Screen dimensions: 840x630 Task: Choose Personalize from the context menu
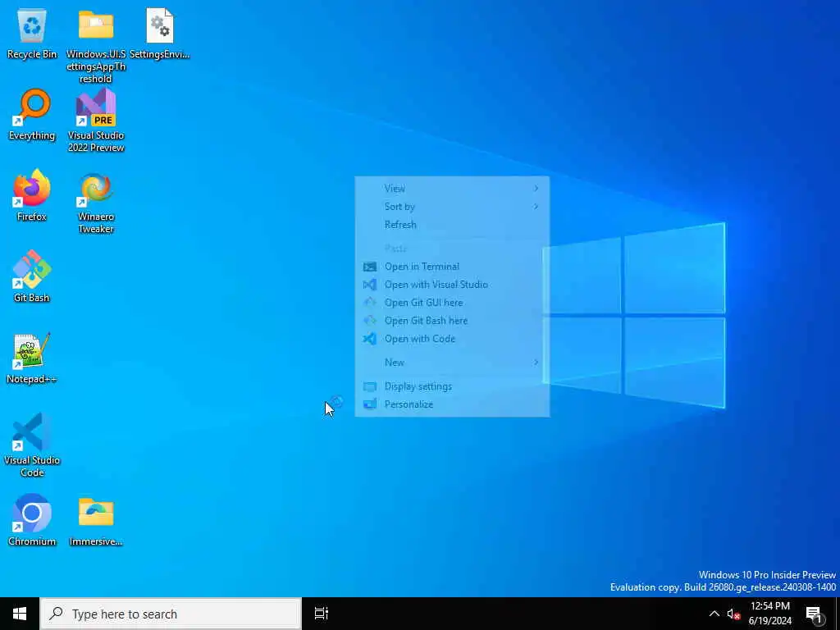click(x=452, y=404)
